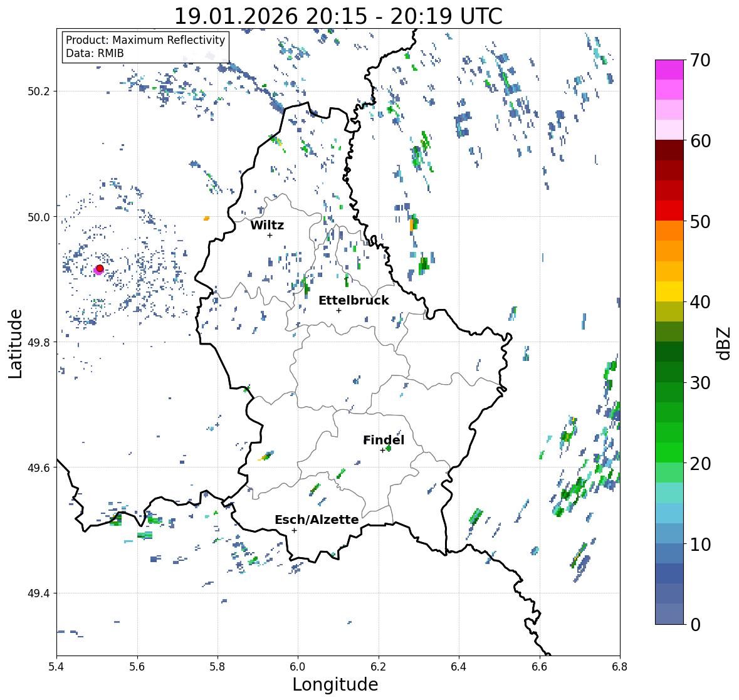Image resolution: width=739 pixels, height=700 pixels.
Task: Click the 50.2 latitude tick label
Action: [x=39, y=91]
